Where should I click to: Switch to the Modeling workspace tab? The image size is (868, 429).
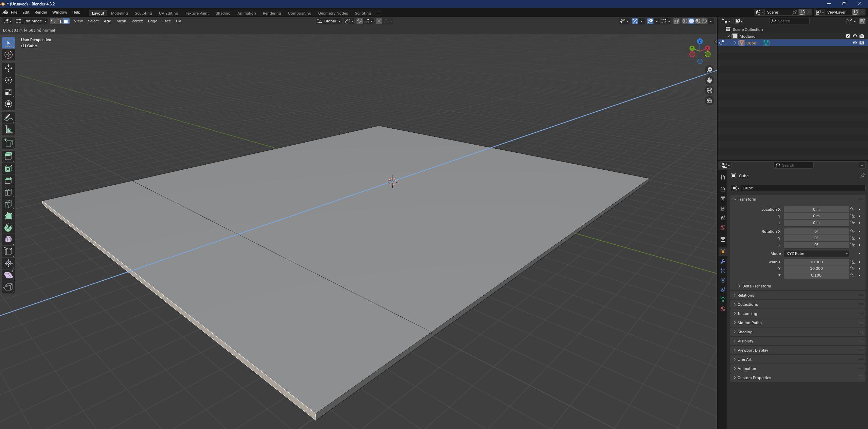click(119, 13)
